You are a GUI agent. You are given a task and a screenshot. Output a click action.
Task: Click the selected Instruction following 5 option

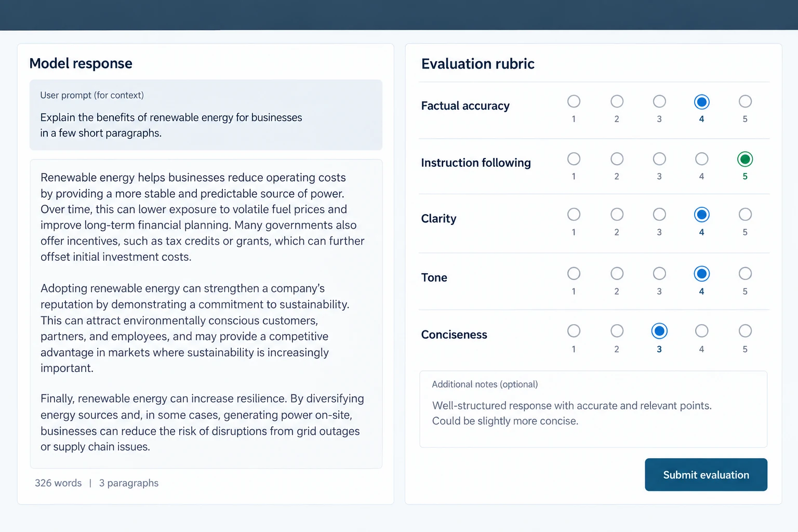[745, 159]
